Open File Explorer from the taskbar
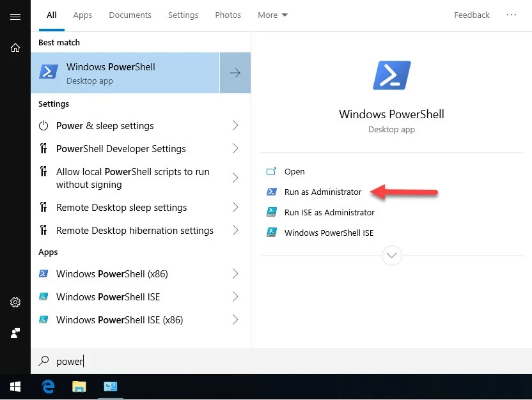 coord(79,386)
